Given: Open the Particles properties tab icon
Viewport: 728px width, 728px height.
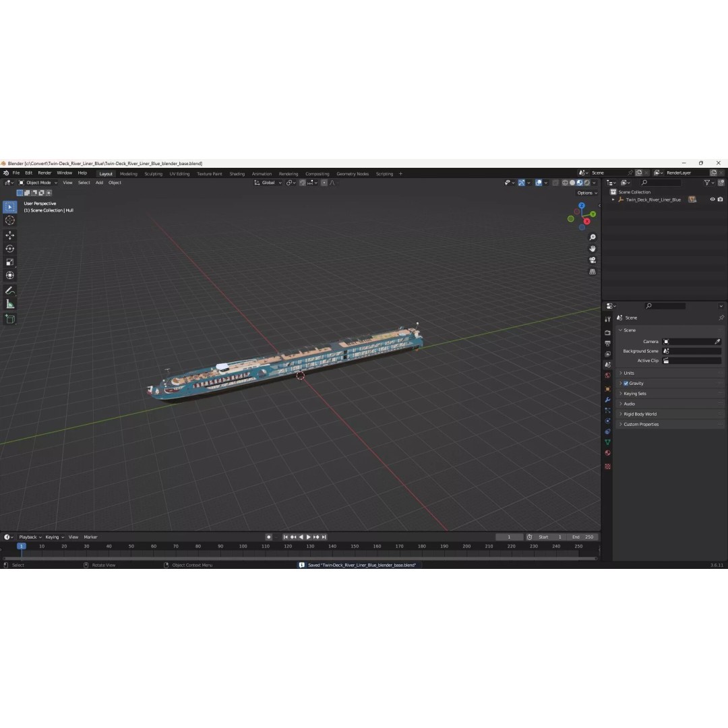Looking at the screenshot, I should click(608, 411).
